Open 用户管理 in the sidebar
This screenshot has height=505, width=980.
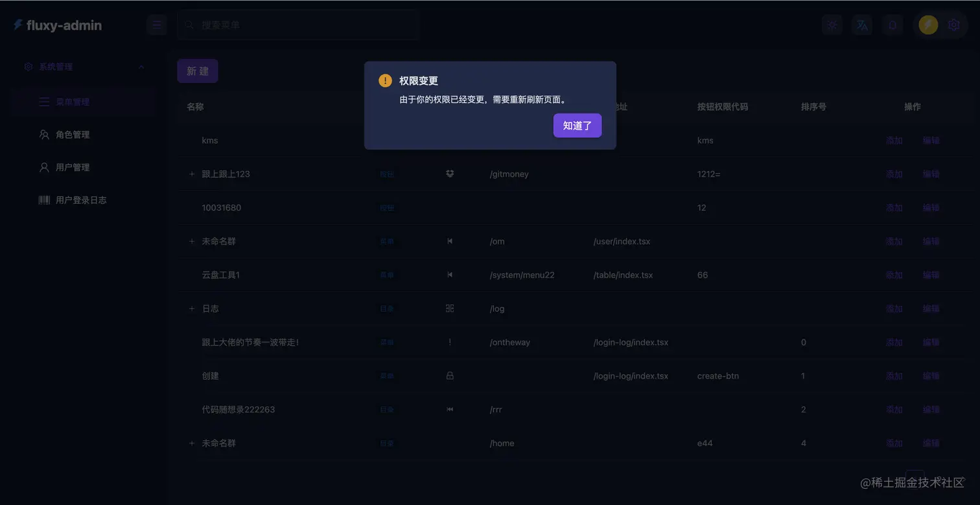coord(83,167)
